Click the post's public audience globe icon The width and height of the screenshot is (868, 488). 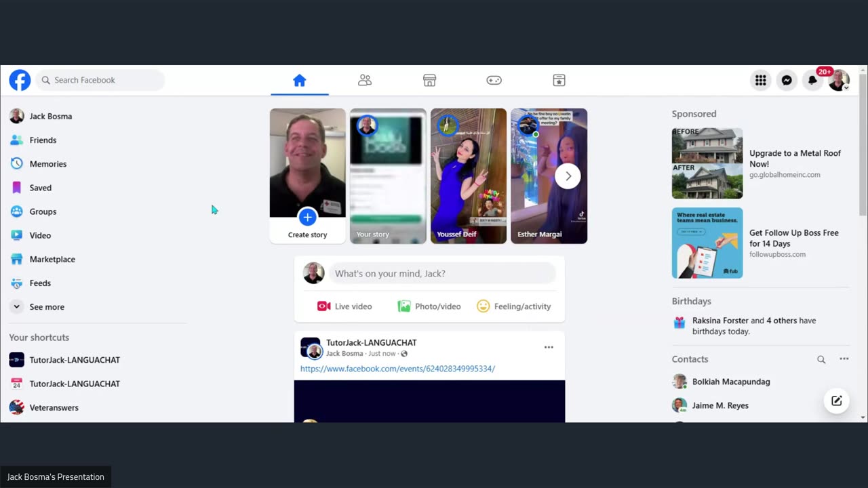pos(404,354)
